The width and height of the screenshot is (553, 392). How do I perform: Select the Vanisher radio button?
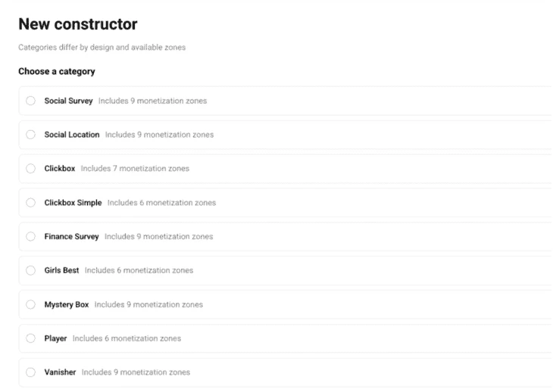(x=30, y=372)
